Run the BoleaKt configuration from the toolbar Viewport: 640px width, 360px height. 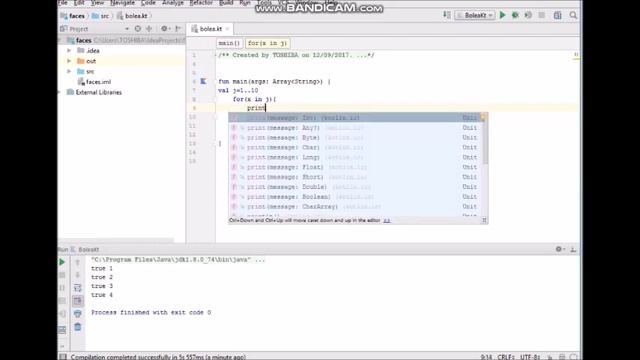tap(502, 15)
